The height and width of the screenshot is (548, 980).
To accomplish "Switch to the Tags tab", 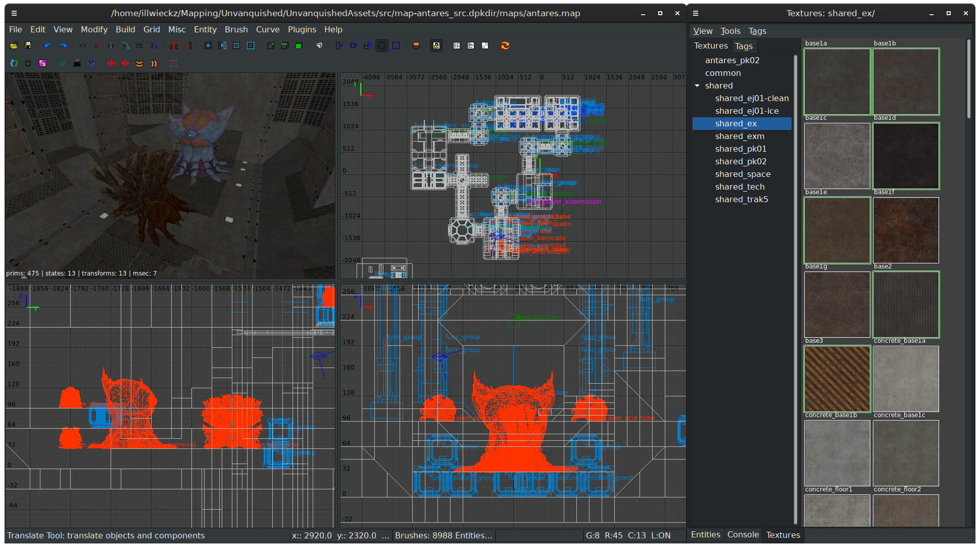I will [x=743, y=45].
